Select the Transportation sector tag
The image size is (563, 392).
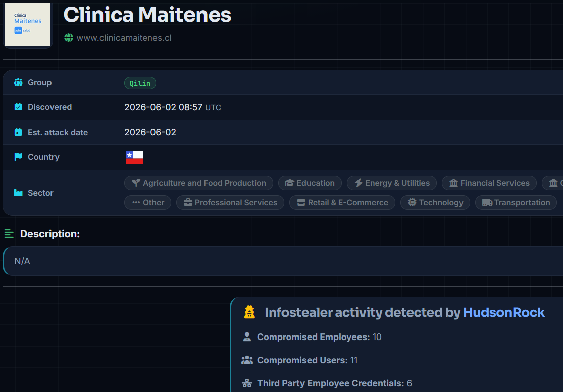516,203
